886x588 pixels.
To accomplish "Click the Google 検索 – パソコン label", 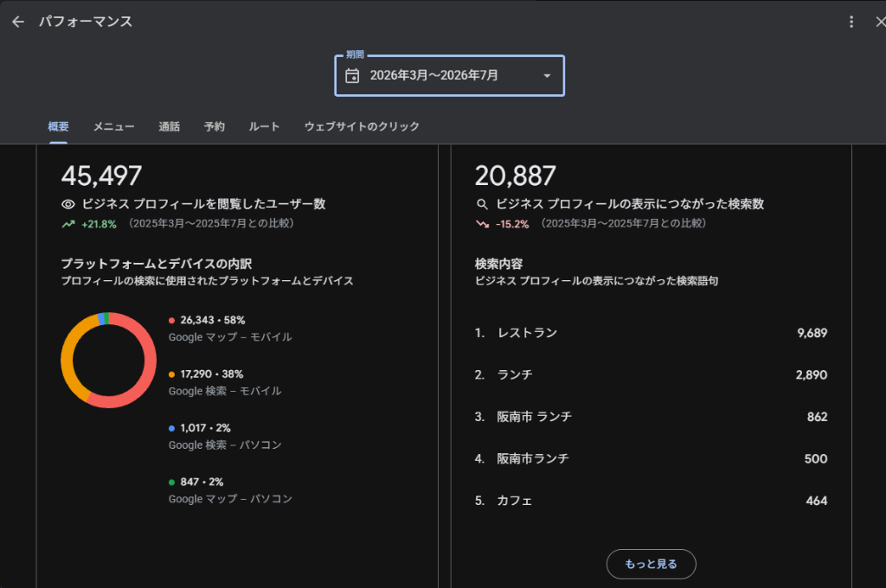I will point(225,445).
